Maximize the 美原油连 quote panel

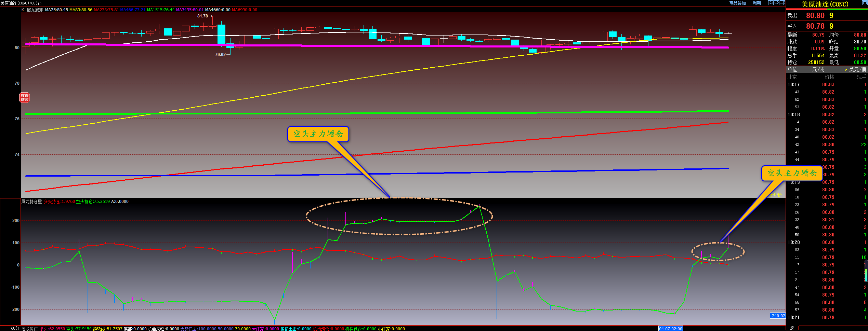coord(865,3)
